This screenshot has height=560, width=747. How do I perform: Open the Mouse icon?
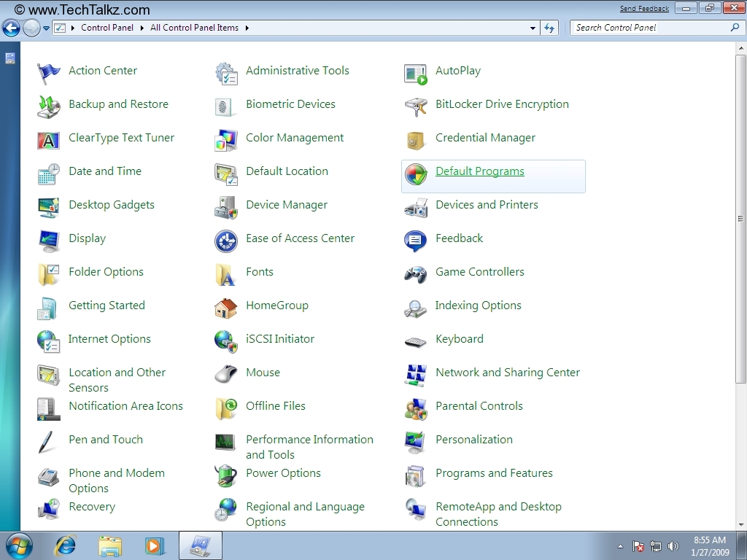pyautogui.click(x=226, y=374)
